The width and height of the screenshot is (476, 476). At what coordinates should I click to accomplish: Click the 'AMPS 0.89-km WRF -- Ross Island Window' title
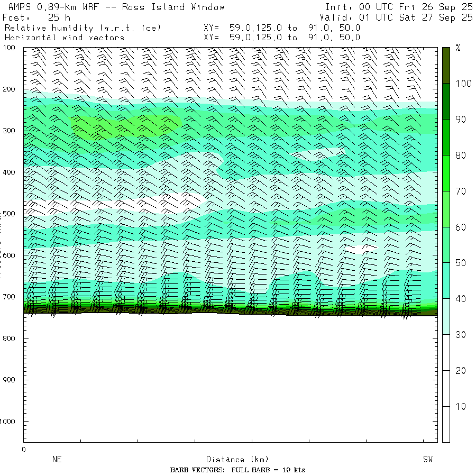pos(116,7)
